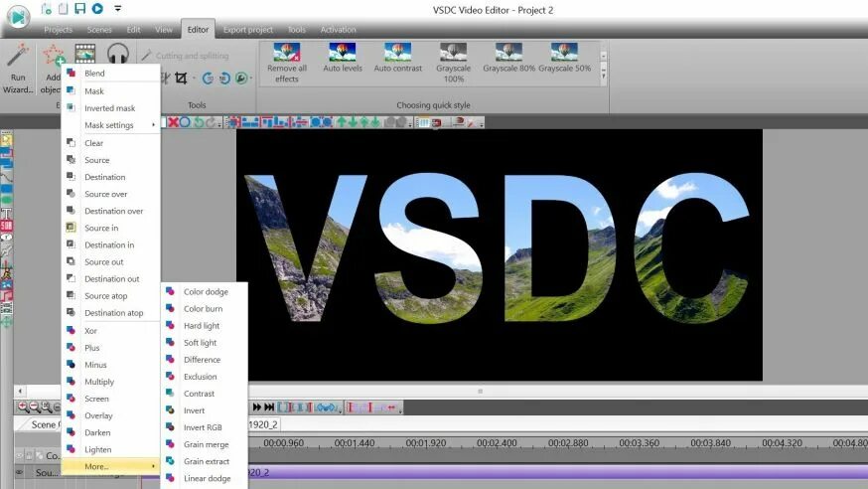Select the crop tool in Tools group
868x489 pixels.
(181, 79)
